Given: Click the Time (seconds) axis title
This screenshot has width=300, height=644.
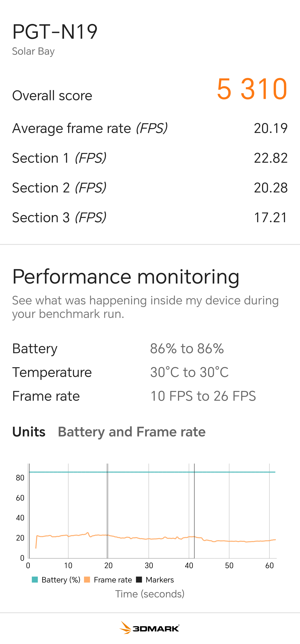Looking at the screenshot, I should click(x=150, y=594).
